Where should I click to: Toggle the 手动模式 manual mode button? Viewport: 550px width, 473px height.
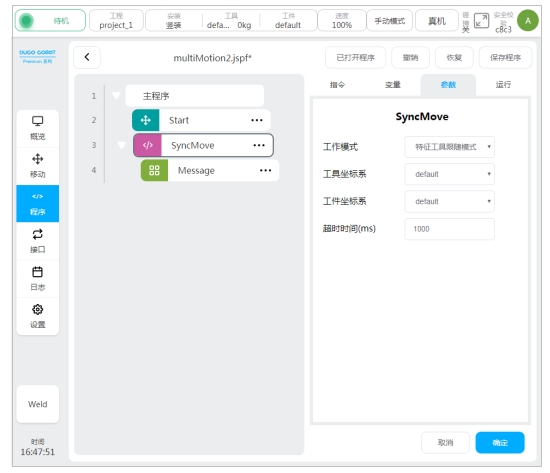pos(389,21)
